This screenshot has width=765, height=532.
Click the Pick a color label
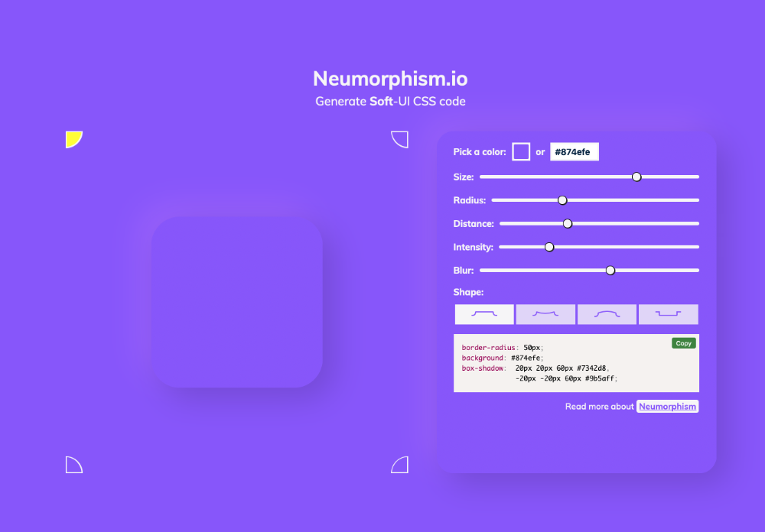coord(480,151)
